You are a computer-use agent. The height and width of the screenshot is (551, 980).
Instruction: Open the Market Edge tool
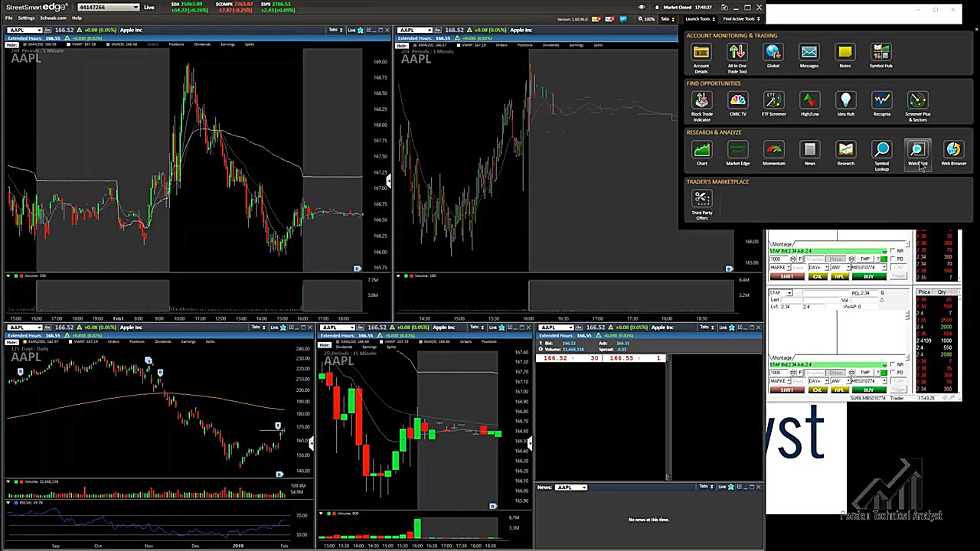pyautogui.click(x=737, y=153)
